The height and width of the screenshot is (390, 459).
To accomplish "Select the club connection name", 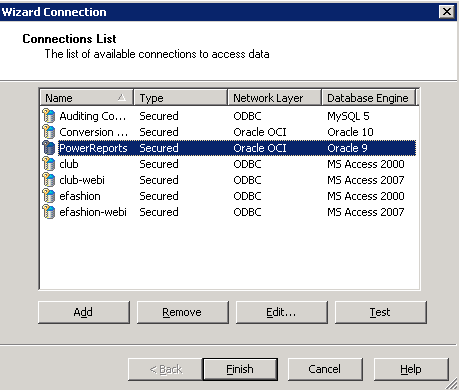I will pos(69,164).
